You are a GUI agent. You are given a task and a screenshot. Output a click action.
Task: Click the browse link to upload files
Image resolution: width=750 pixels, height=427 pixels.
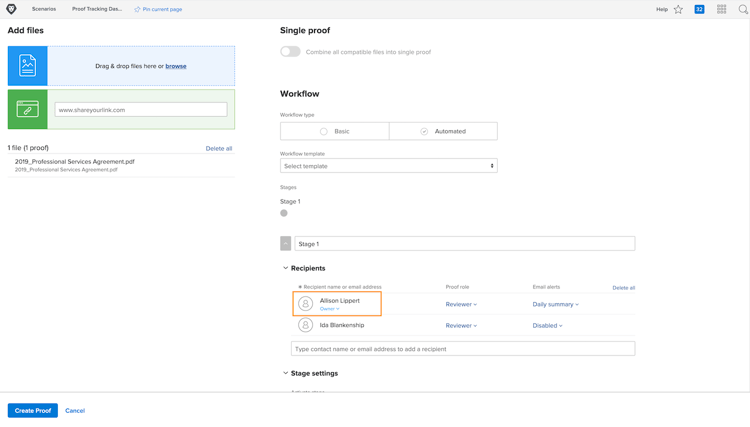click(x=176, y=66)
